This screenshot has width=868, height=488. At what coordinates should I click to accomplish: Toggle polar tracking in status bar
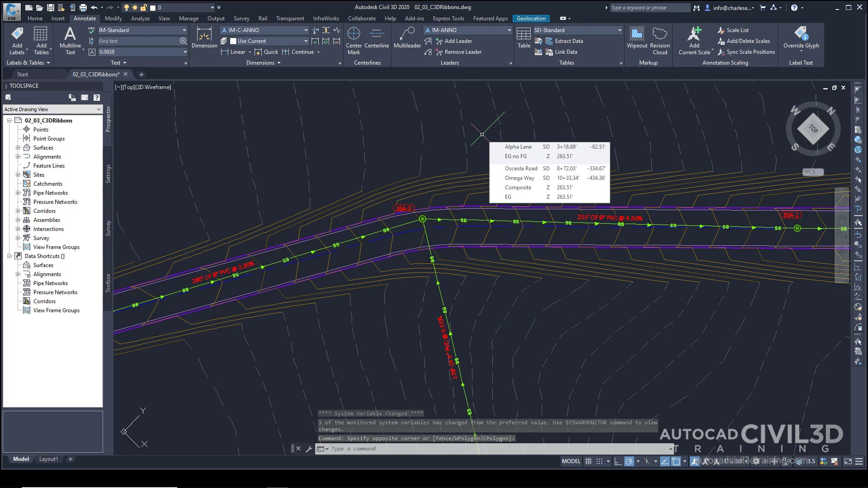click(629, 461)
